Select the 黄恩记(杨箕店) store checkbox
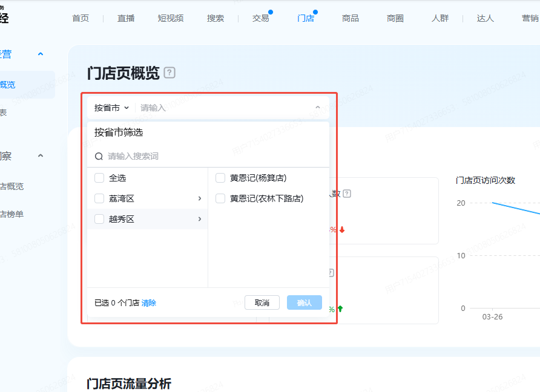The height and width of the screenshot is (392, 540). coord(220,178)
